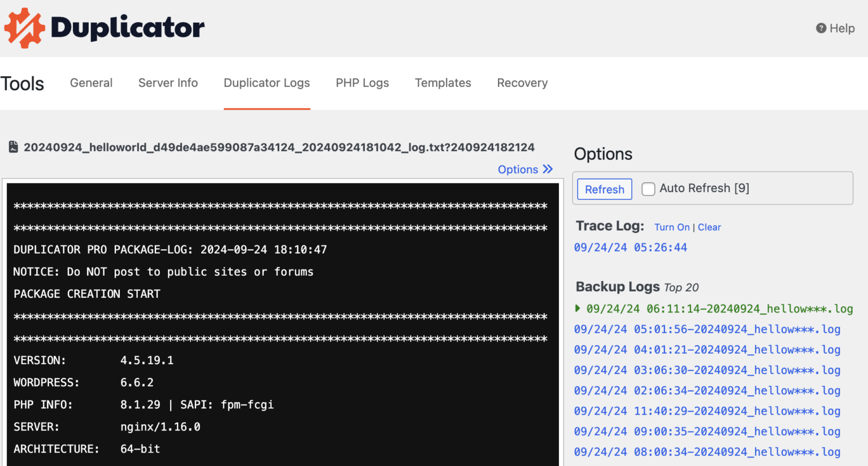Image resolution: width=868 pixels, height=466 pixels.
Task: Switch to the Recovery tab
Action: [522, 83]
